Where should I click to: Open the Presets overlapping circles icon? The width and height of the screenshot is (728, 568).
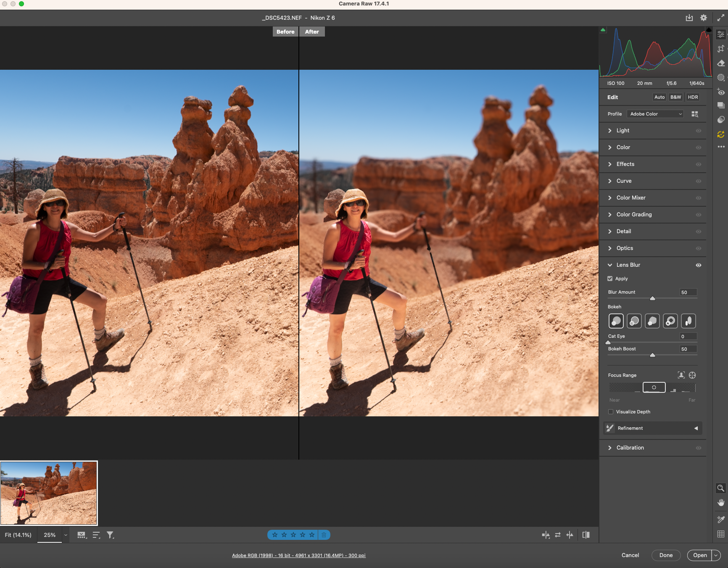tap(721, 120)
